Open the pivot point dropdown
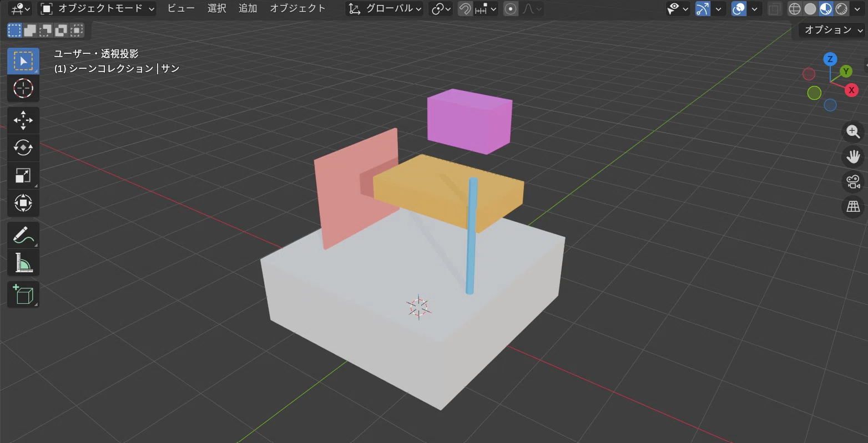Screen dimensions: 868x443 point(441,9)
